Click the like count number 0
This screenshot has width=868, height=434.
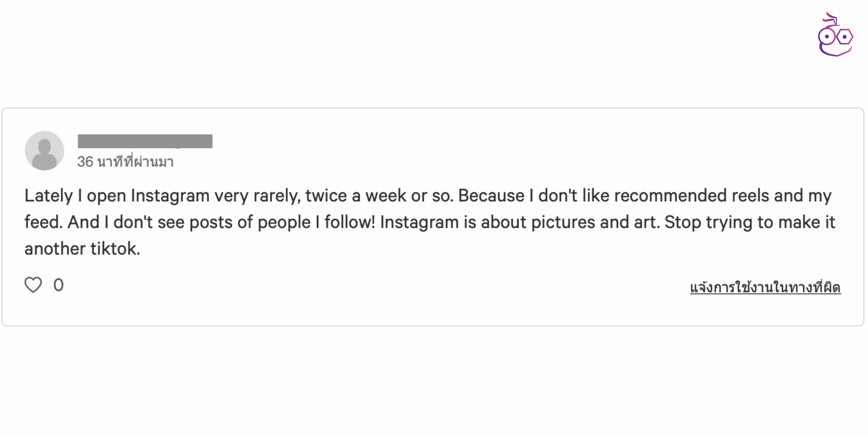tap(58, 285)
